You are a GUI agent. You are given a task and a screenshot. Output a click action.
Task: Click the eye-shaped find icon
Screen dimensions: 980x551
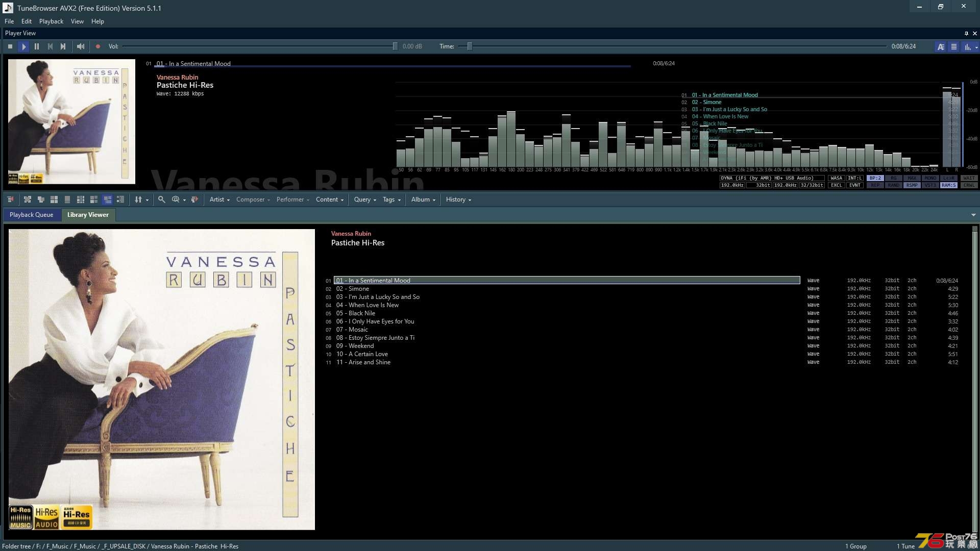[x=176, y=199]
